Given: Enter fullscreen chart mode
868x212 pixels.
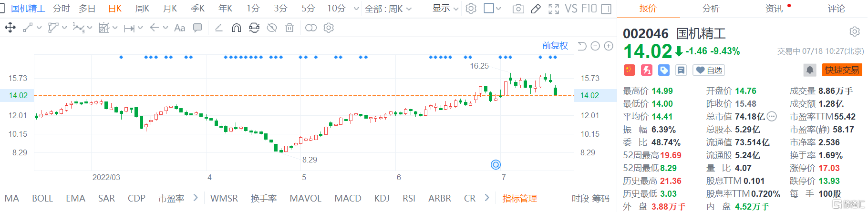Looking at the screenshot, I should 554,9.
